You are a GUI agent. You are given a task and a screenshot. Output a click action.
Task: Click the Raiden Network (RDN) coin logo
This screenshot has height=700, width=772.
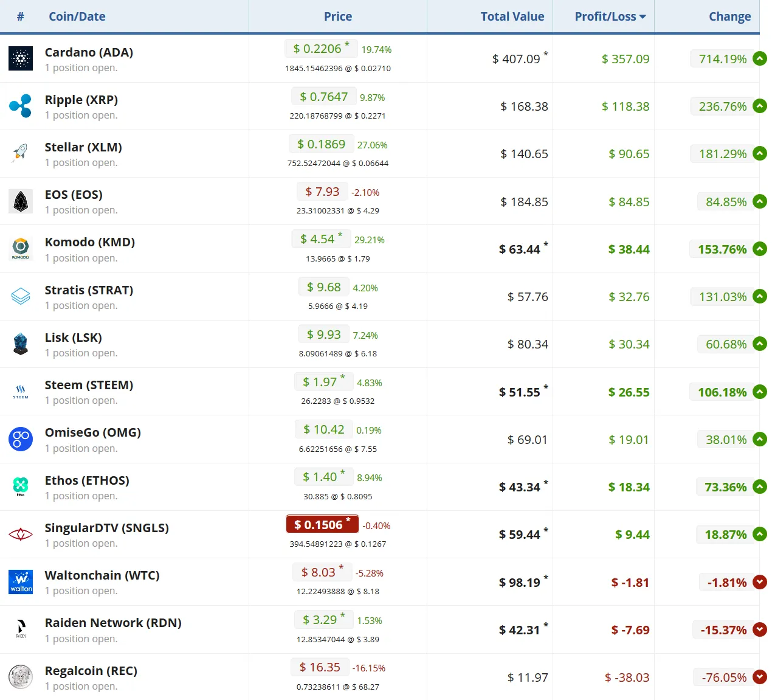(21, 629)
